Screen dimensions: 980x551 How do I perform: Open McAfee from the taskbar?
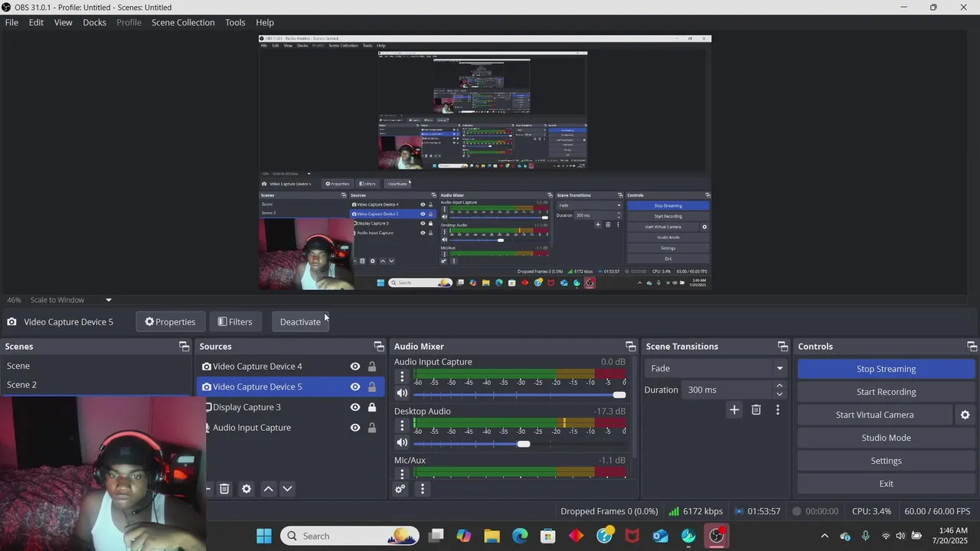tap(632, 536)
